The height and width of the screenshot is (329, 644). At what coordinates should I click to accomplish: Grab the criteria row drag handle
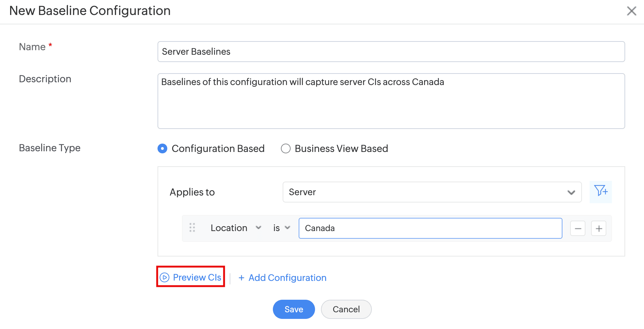tap(192, 228)
